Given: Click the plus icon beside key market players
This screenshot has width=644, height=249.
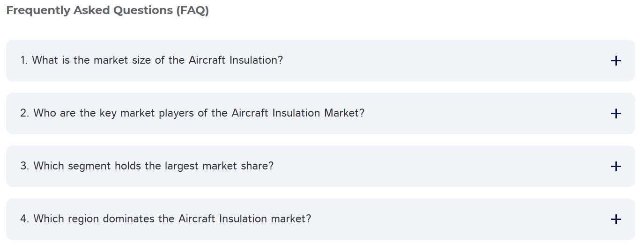Looking at the screenshot, I should (616, 113).
